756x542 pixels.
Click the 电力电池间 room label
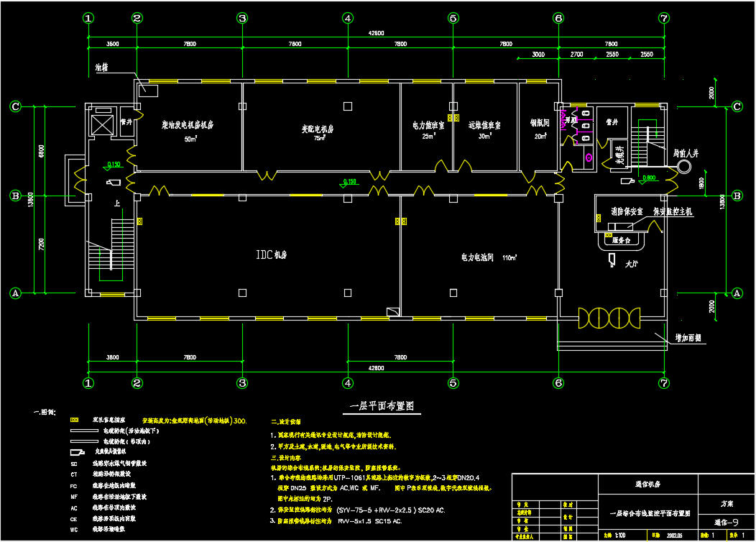pos(477,257)
